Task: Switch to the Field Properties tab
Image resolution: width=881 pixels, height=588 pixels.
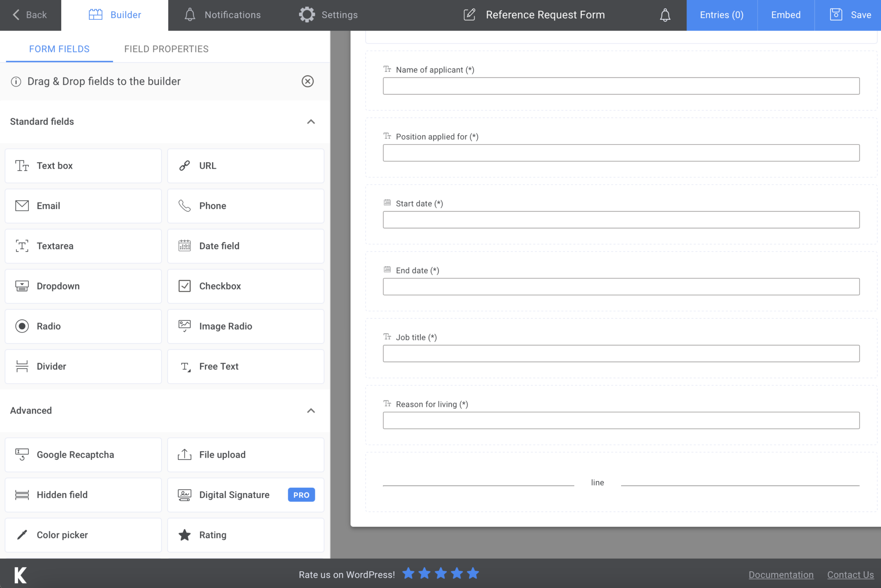Action: [166, 49]
